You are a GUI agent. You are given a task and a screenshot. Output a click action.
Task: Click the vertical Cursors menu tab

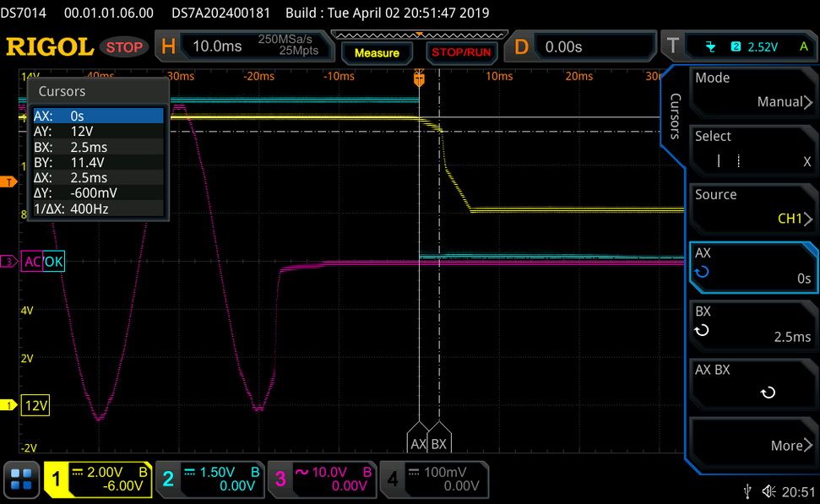coord(675,116)
